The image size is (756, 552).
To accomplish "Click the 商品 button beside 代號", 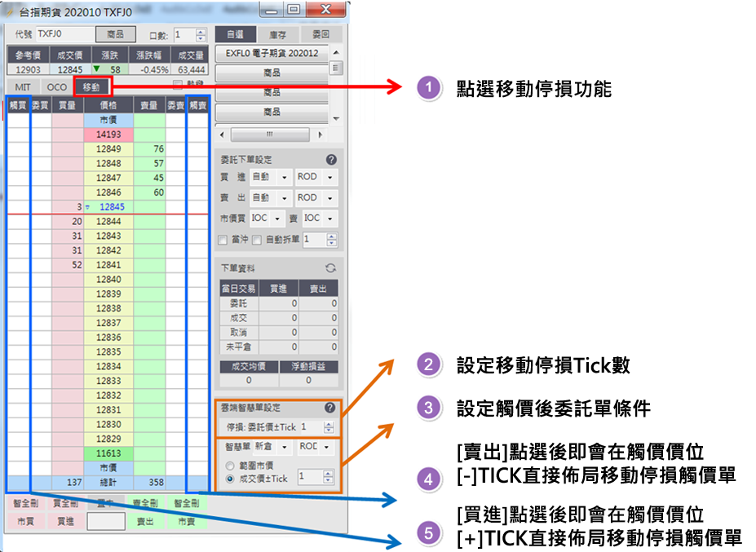I will click(116, 34).
